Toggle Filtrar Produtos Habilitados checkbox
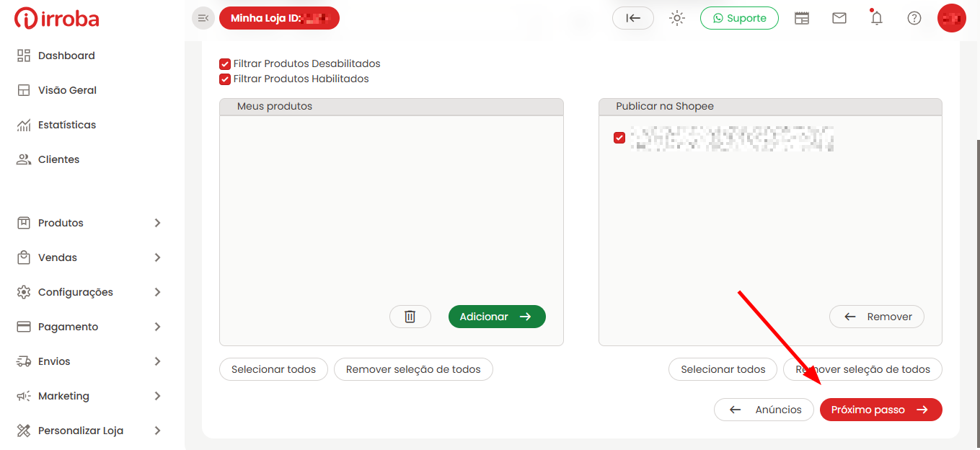The image size is (980, 450). (x=225, y=79)
